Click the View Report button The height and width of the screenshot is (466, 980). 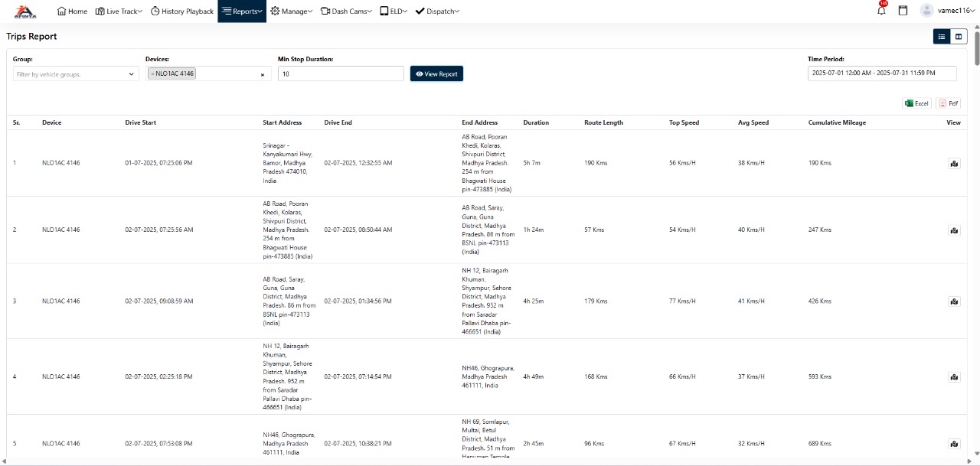436,74
